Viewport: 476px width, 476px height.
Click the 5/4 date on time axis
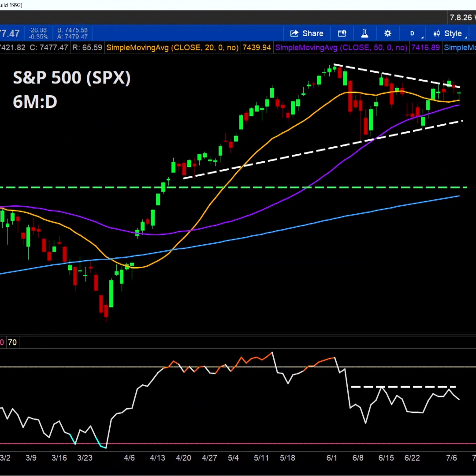(x=233, y=458)
